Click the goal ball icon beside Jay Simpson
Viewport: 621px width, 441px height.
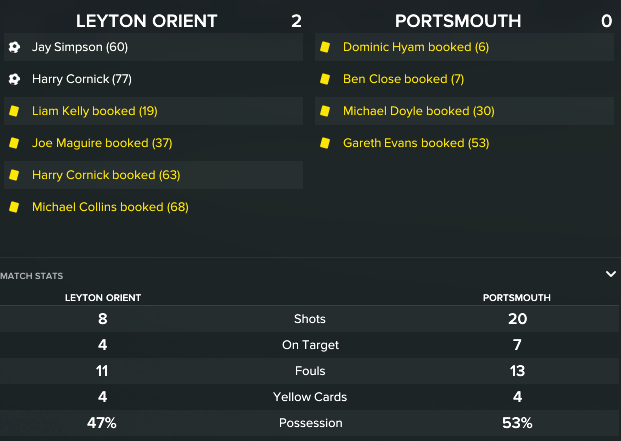click(x=14, y=47)
